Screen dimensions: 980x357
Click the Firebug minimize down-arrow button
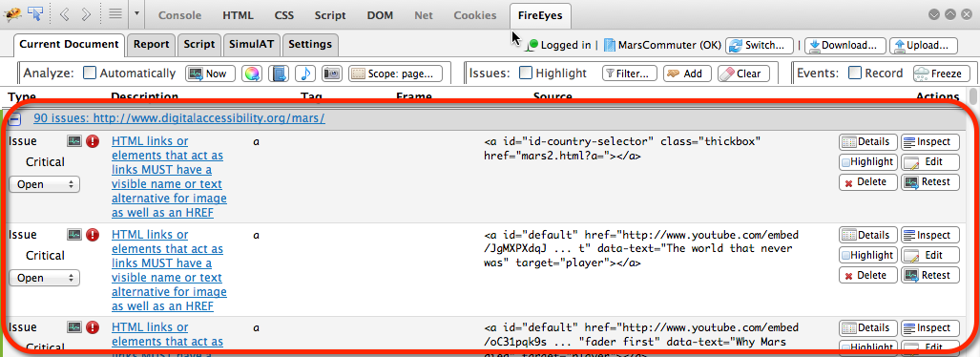(934, 14)
